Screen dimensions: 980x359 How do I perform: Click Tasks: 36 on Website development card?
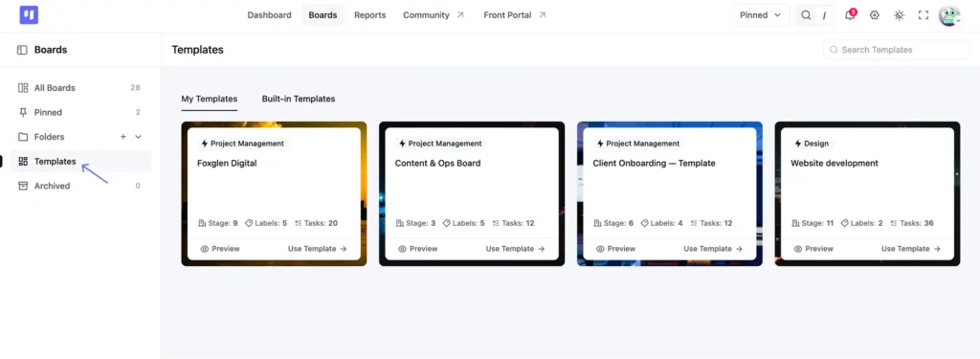point(912,223)
